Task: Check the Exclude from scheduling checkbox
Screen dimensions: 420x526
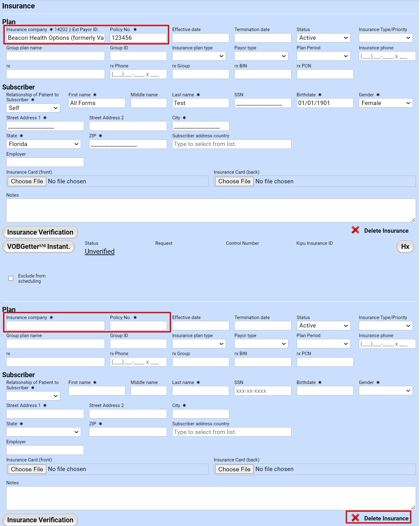Action: click(11, 278)
